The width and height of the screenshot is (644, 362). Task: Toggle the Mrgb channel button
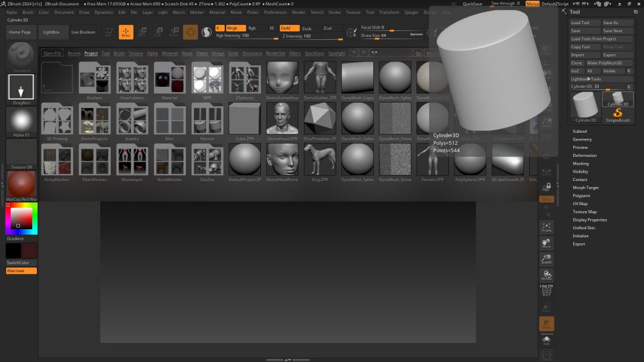coord(236,28)
